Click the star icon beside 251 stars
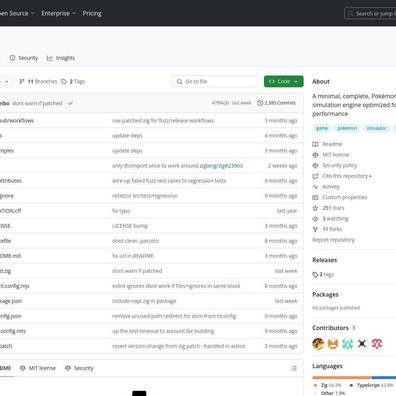The image size is (396, 396). 315,208
